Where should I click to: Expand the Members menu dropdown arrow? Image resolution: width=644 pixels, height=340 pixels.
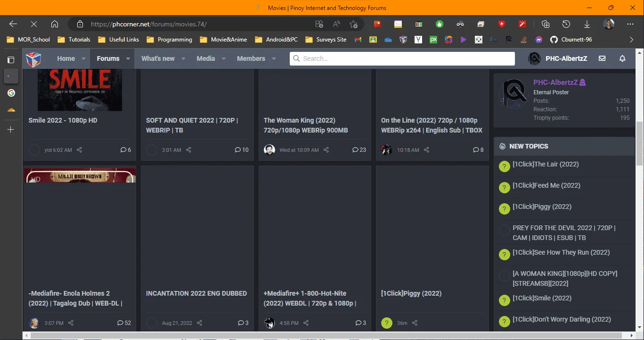tap(274, 58)
